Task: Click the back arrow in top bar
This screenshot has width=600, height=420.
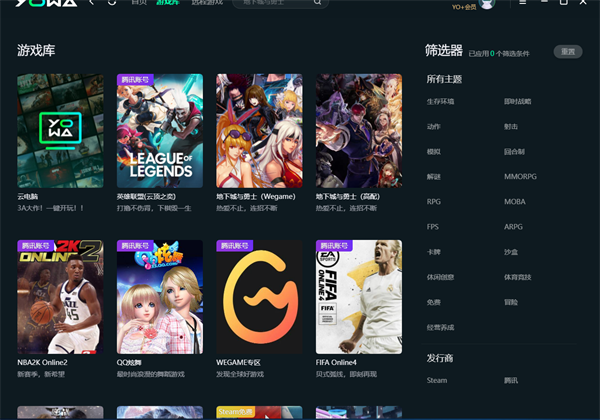Action: 92,3
